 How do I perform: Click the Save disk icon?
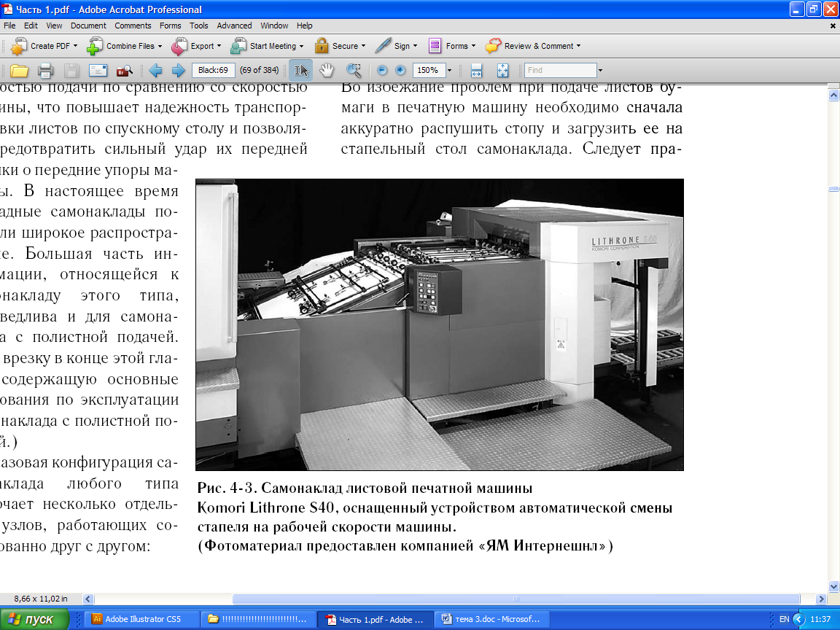click(x=71, y=70)
